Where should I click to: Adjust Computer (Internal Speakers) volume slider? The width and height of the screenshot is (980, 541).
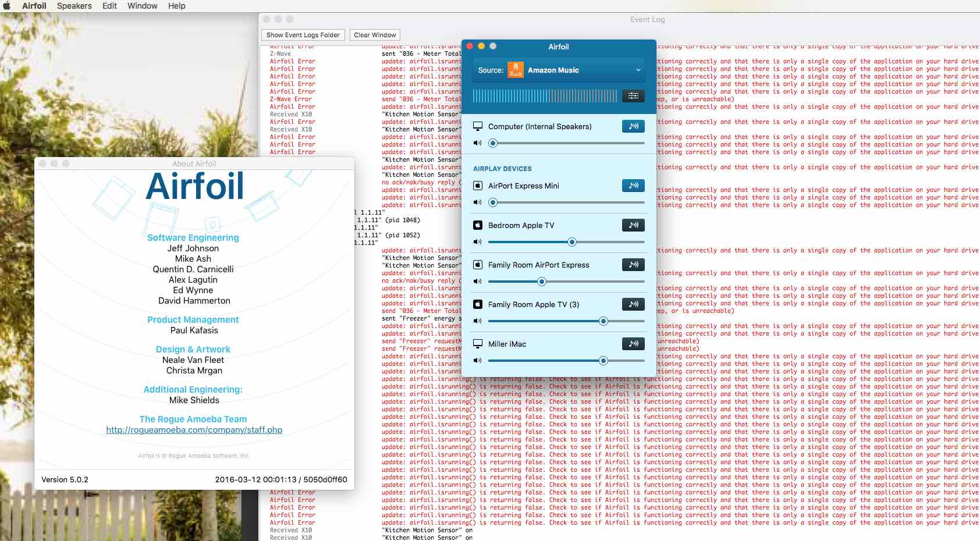coord(566,143)
